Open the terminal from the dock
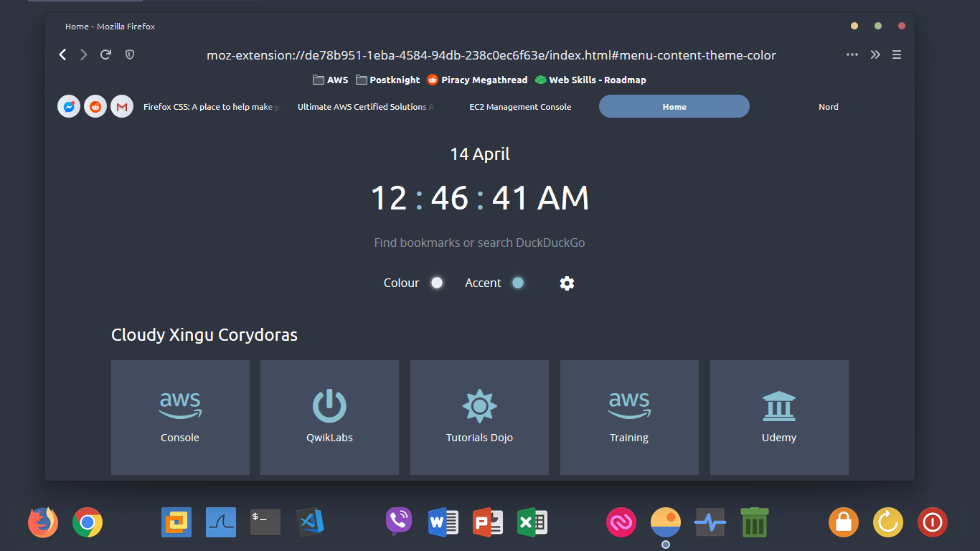The height and width of the screenshot is (551, 980). (x=265, y=522)
